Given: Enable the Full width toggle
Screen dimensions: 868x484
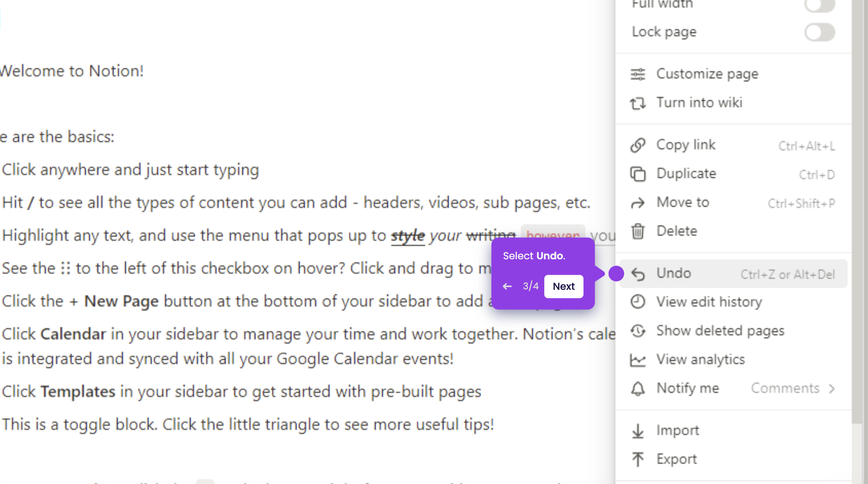Looking at the screenshot, I should (819, 5).
